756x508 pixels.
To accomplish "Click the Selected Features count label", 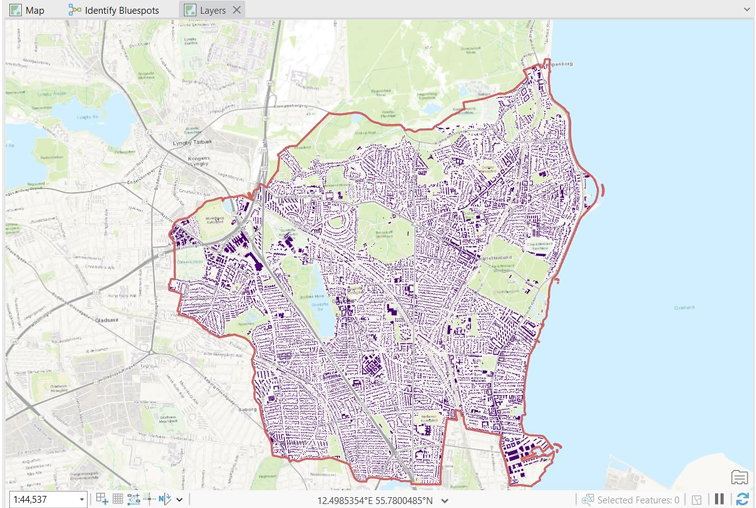I will pos(638,500).
